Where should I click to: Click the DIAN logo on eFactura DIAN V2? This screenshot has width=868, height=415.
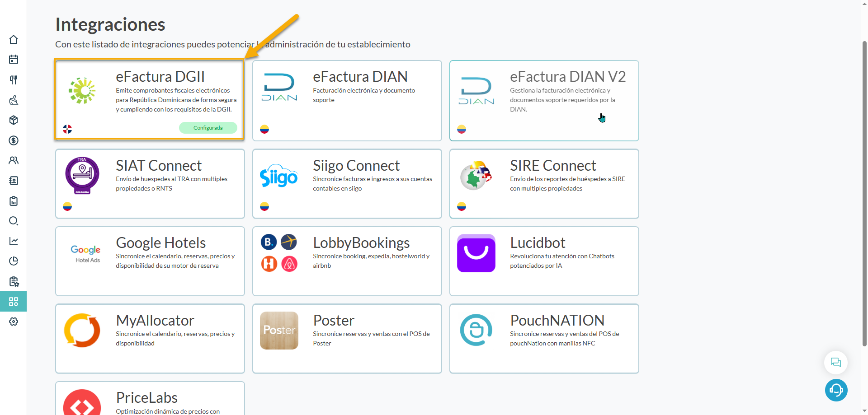click(x=476, y=91)
